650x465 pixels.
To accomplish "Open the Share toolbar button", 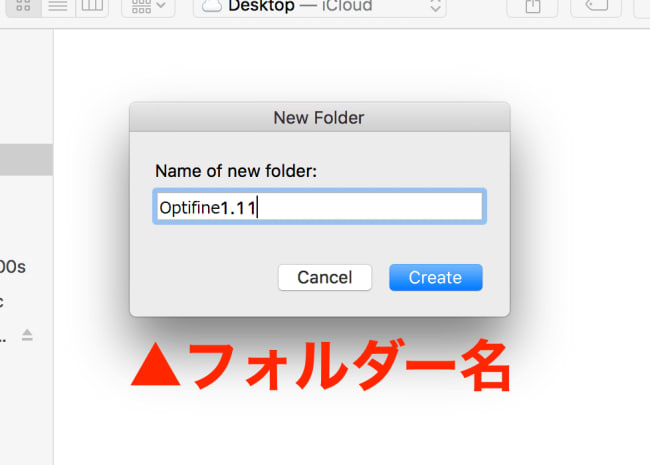I will [x=532, y=7].
